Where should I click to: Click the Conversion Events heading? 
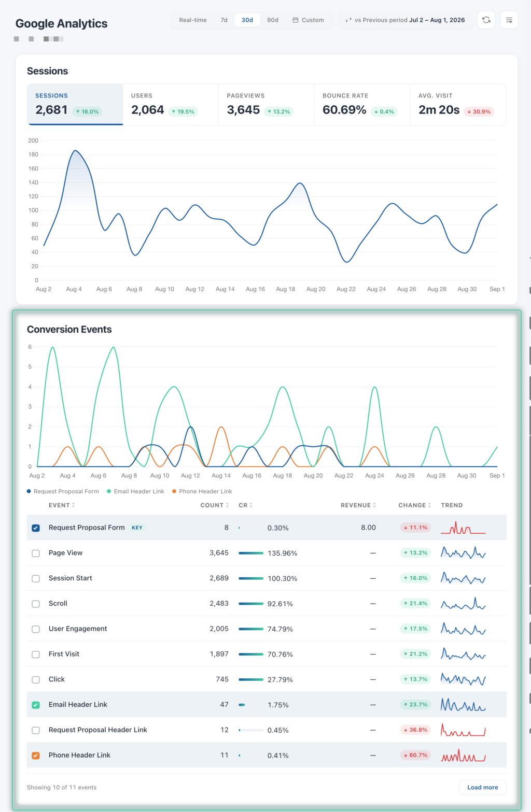tap(69, 330)
